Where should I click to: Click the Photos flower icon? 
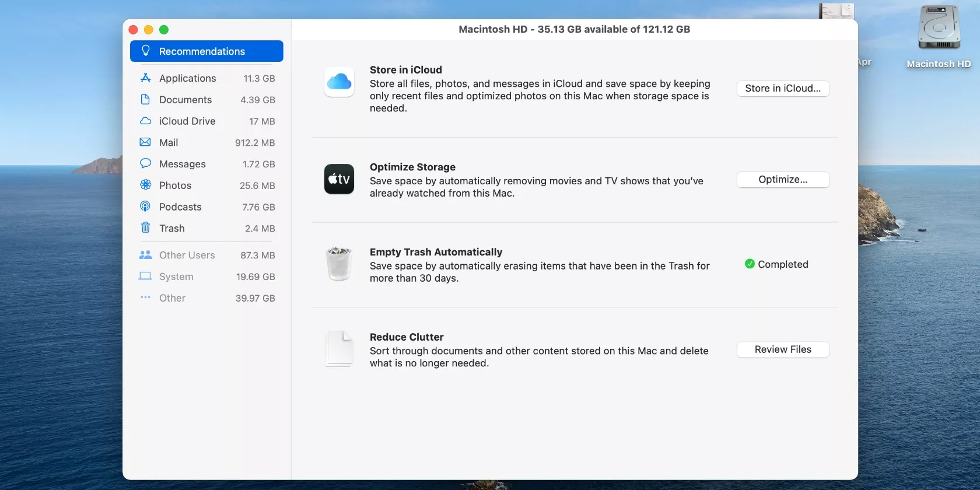click(146, 185)
